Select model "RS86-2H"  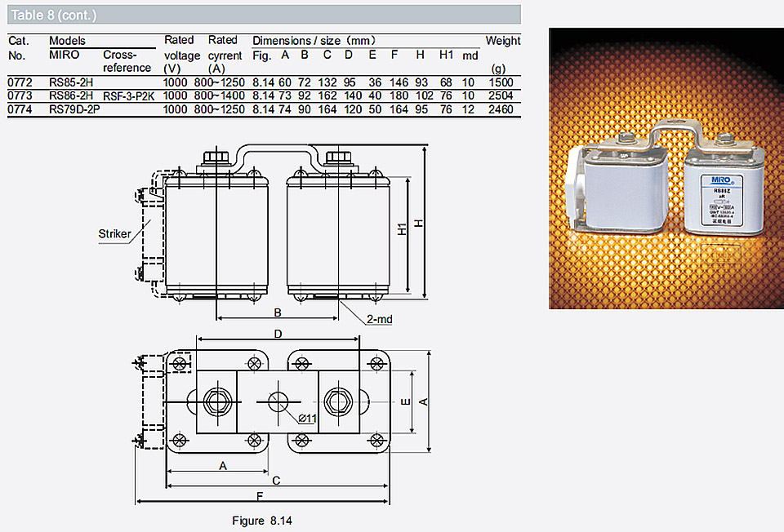(71, 96)
